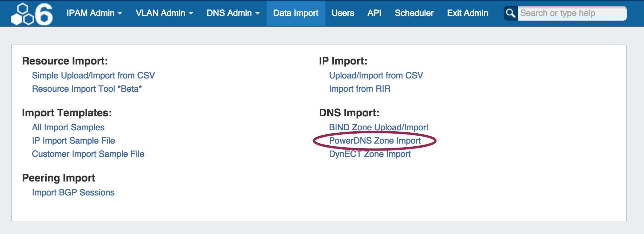Download the IP Import Sample File
644x234 pixels.
pyautogui.click(x=74, y=141)
